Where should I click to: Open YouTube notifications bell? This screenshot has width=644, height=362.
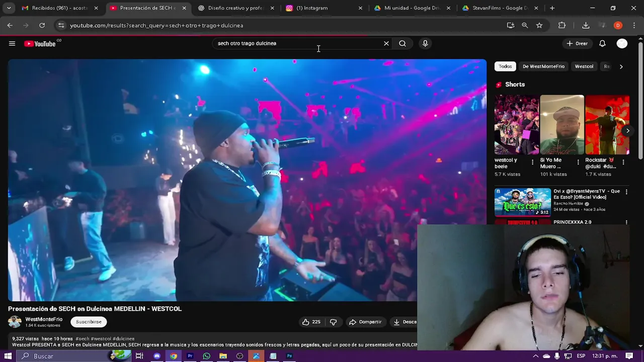click(602, 44)
